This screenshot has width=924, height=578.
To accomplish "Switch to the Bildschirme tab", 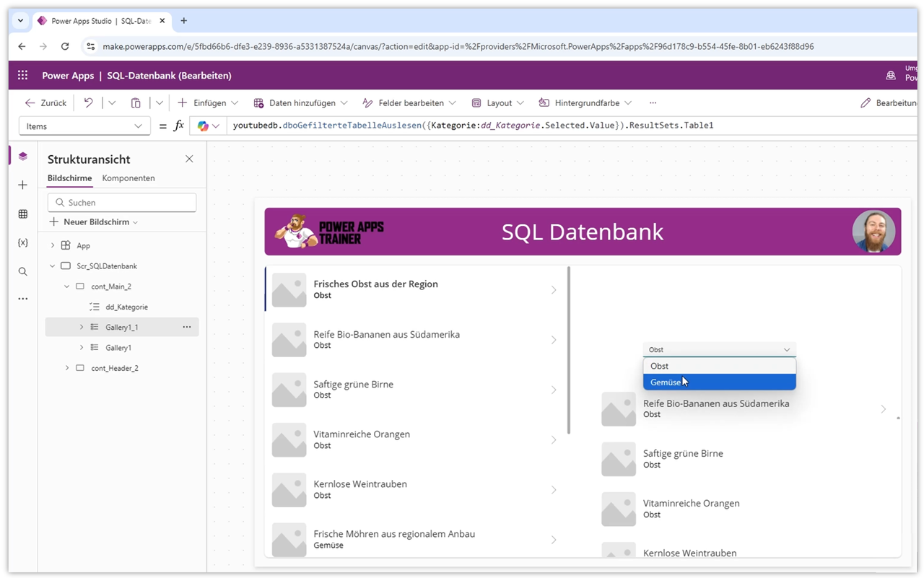I will coord(69,178).
